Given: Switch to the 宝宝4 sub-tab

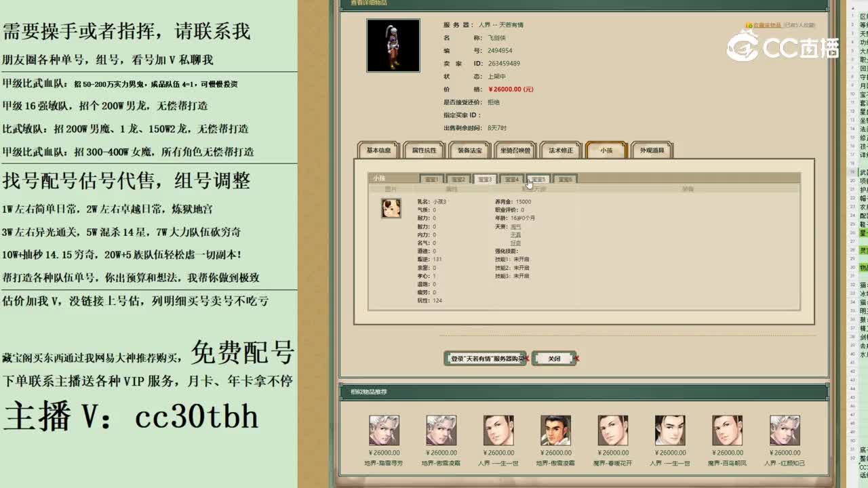Looking at the screenshot, I should click(511, 179).
